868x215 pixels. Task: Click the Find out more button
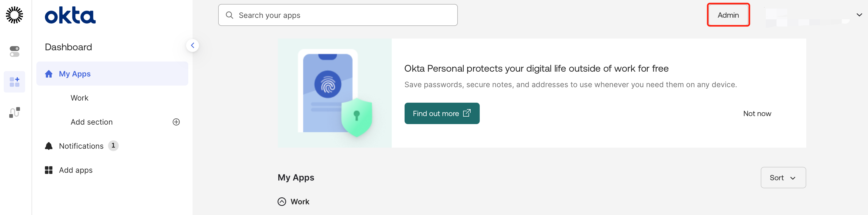441,114
